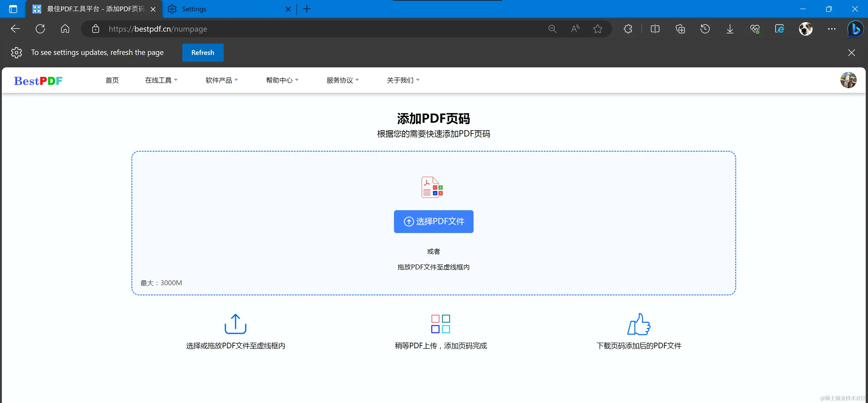This screenshot has height=403, width=868.
Task: Click the 选择PDF文件 upload button
Action: tap(433, 221)
